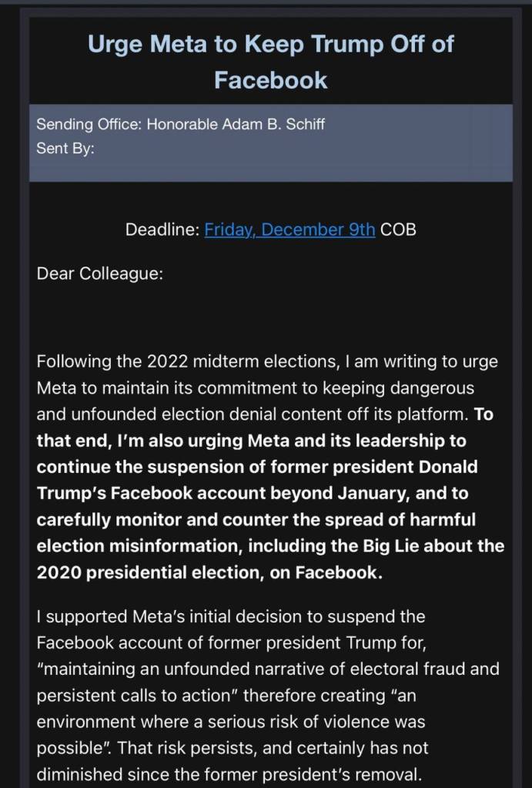Click the bold line "2020 presidential election, on Facebook."
532x788 pixels.
[x=209, y=573]
